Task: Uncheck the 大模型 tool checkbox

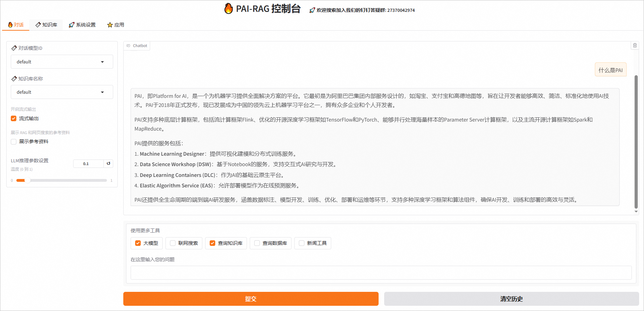Action: [x=138, y=243]
